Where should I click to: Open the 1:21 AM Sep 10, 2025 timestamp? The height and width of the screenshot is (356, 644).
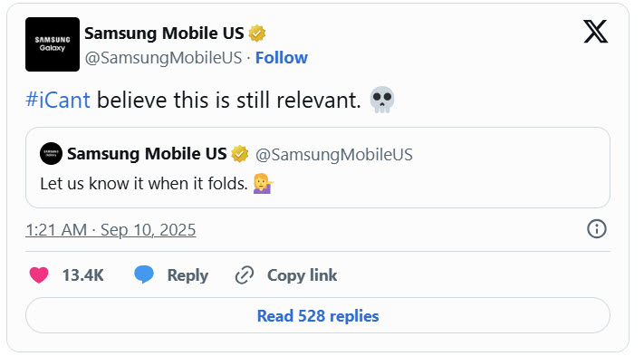(111, 229)
